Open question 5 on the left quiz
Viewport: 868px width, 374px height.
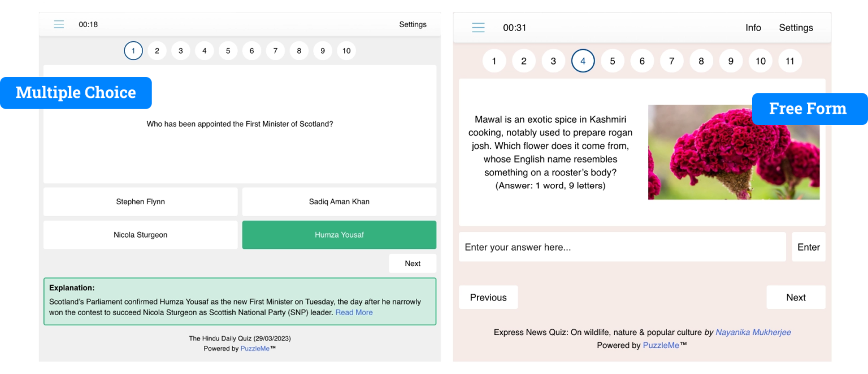coord(228,50)
